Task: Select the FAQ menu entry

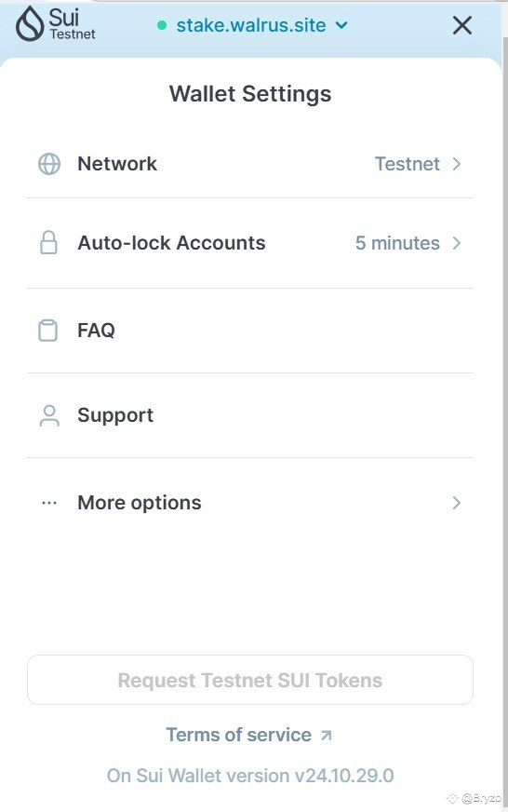Action: (x=250, y=331)
